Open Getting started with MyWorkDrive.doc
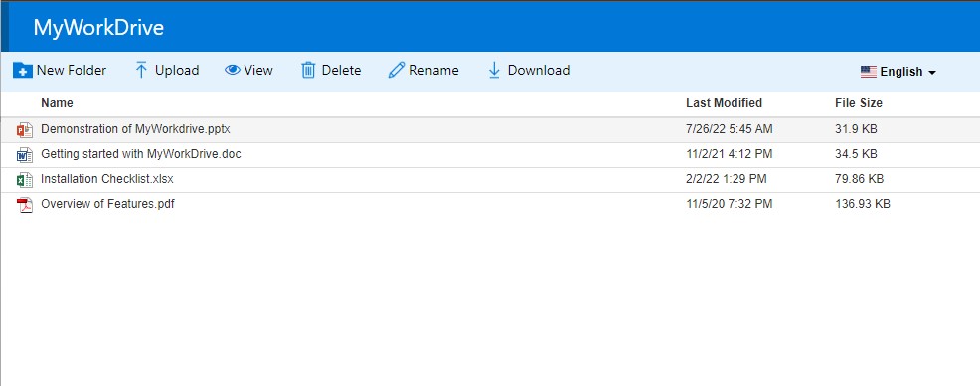Image resolution: width=980 pixels, height=386 pixels. click(140, 154)
